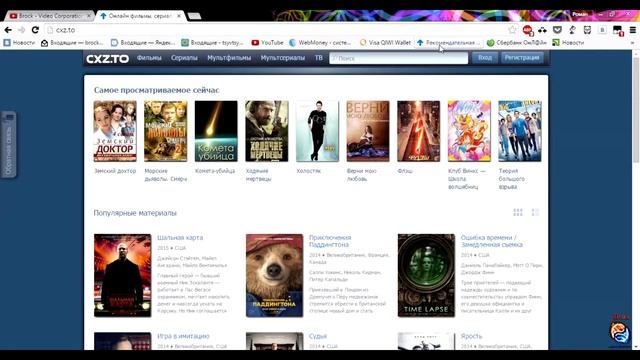The height and width of the screenshot is (360, 640).
Task: Click the CXZ.TO site logo
Action: point(107,59)
